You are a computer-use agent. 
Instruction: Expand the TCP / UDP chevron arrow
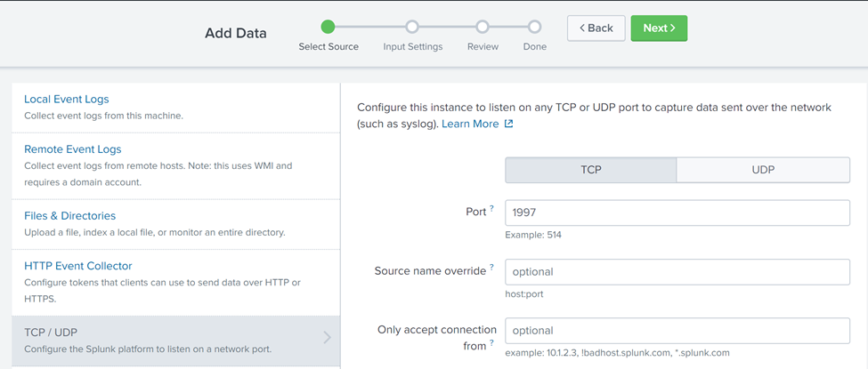pos(327,338)
